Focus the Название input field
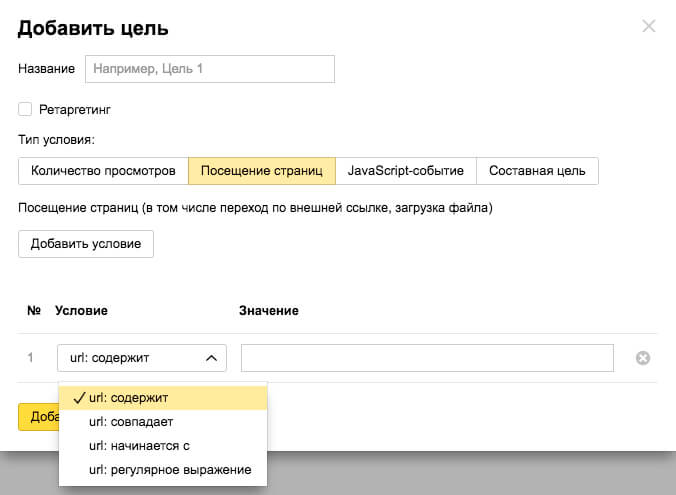The height and width of the screenshot is (495, 676). coord(210,69)
